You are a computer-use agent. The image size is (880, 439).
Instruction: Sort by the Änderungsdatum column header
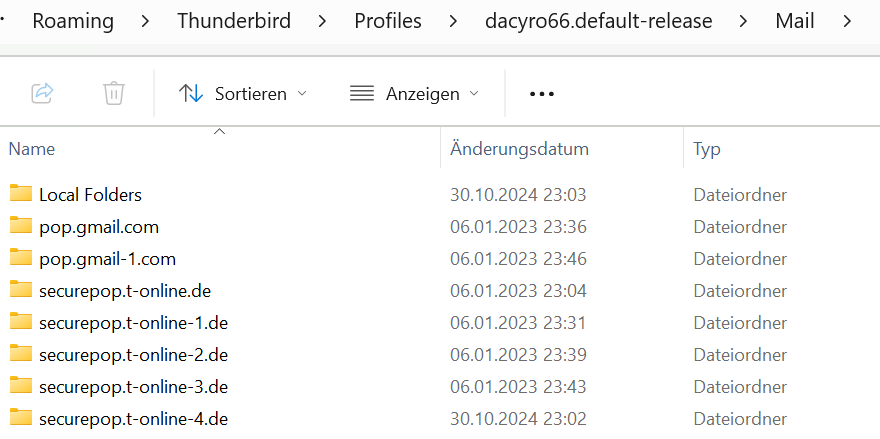pyautogui.click(x=519, y=149)
